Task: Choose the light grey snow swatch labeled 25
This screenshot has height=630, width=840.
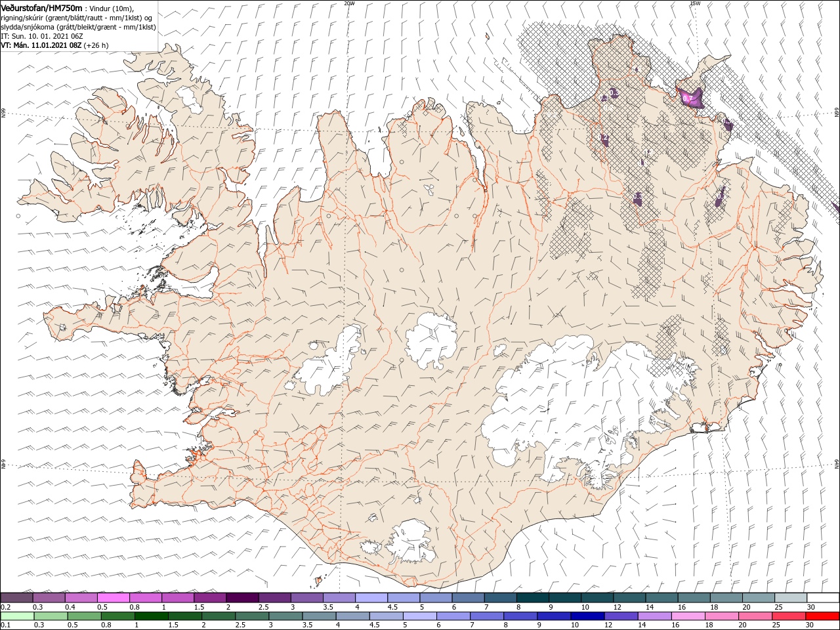Action: point(791,598)
